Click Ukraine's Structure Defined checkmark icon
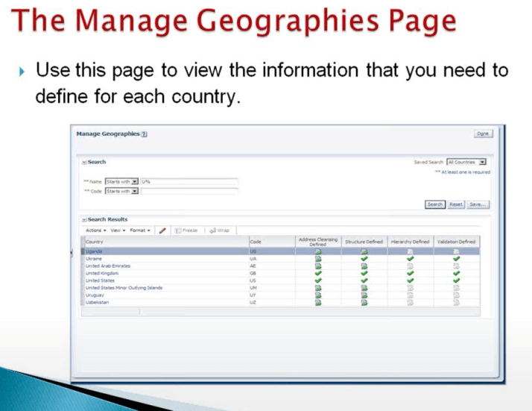 364,259
